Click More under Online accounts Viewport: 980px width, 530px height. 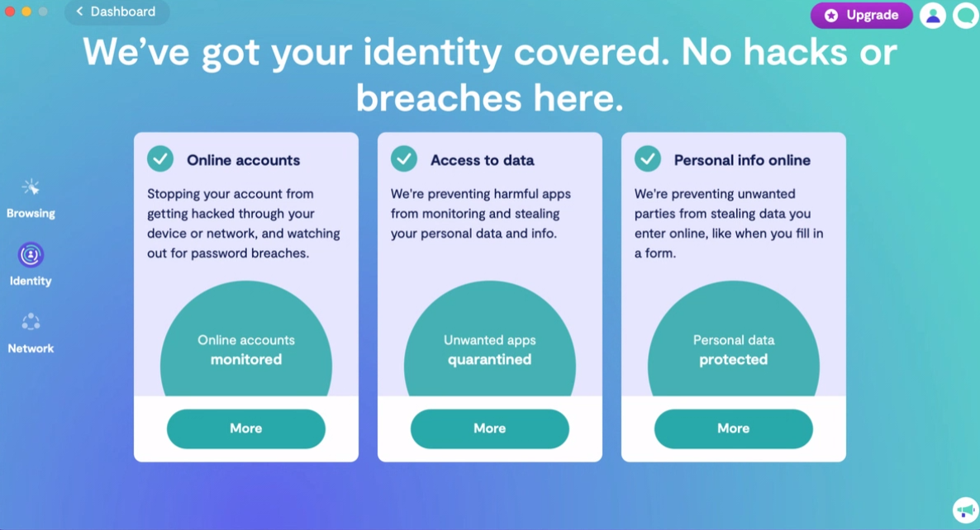246,428
